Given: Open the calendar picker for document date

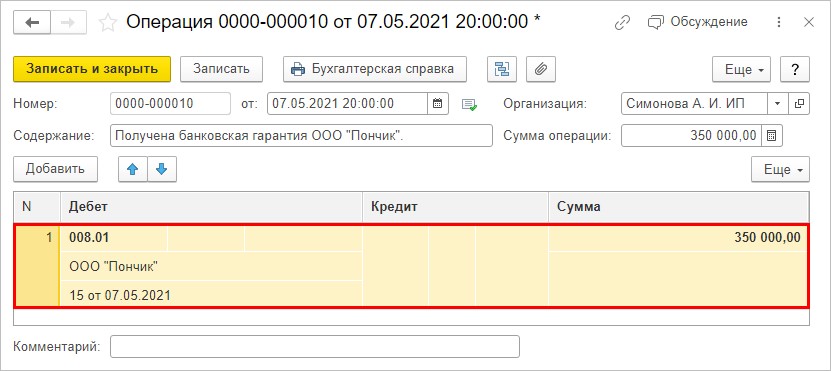Looking at the screenshot, I should tap(438, 104).
